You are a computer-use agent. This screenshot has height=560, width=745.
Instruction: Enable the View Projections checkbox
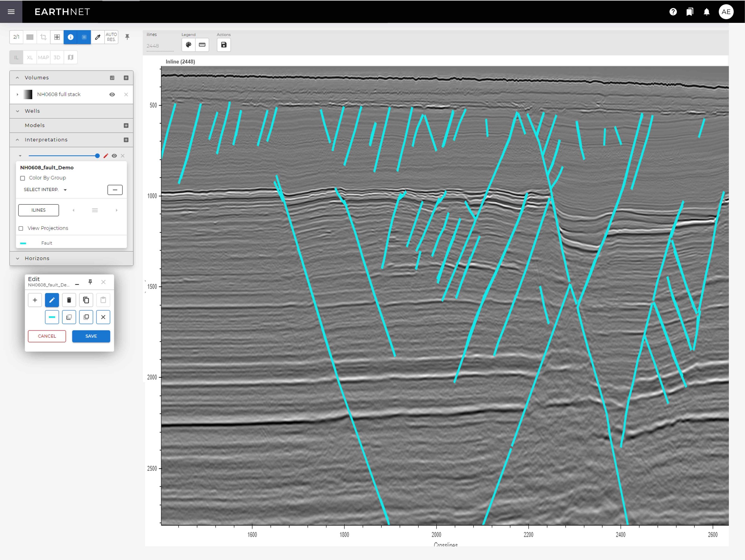pos(21,228)
